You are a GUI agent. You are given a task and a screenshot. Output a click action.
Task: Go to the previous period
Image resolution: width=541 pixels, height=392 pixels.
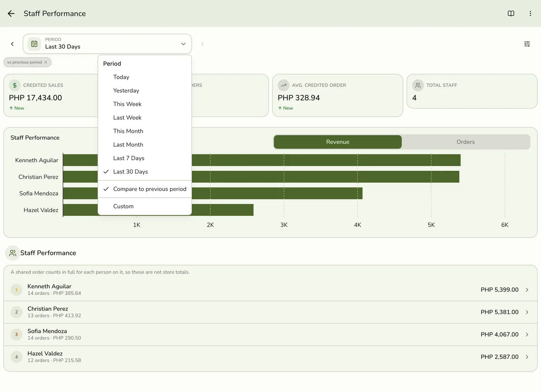point(12,44)
